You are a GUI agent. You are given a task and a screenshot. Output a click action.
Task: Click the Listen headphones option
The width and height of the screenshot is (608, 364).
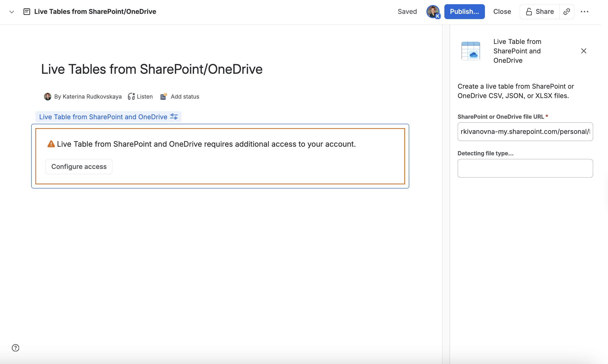[x=140, y=96]
